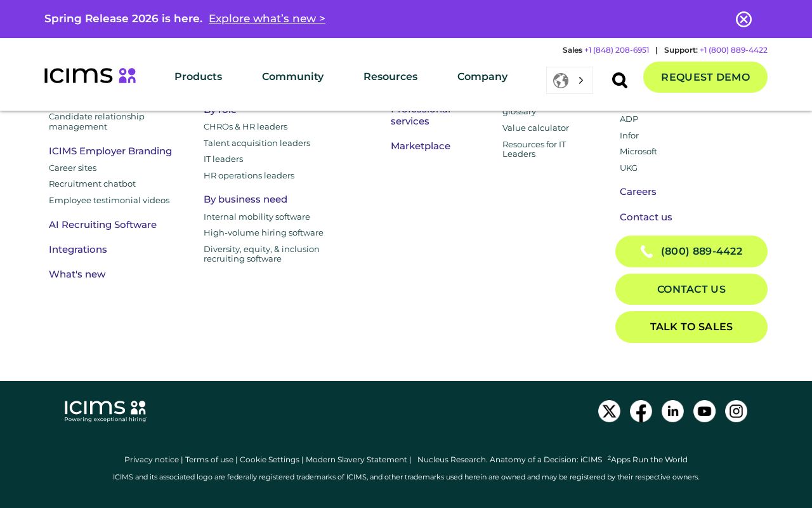This screenshot has width=812, height=508.
Task: Open the Community menu
Action: click(292, 77)
